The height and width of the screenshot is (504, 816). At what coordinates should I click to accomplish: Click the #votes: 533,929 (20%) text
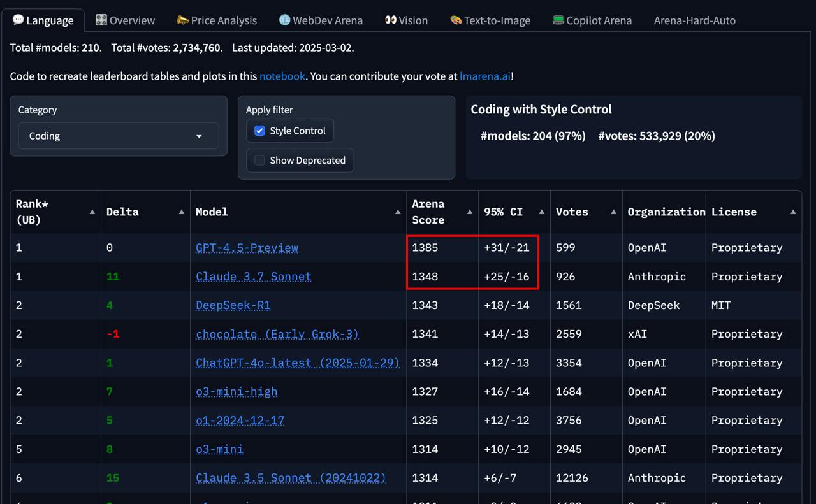(657, 136)
